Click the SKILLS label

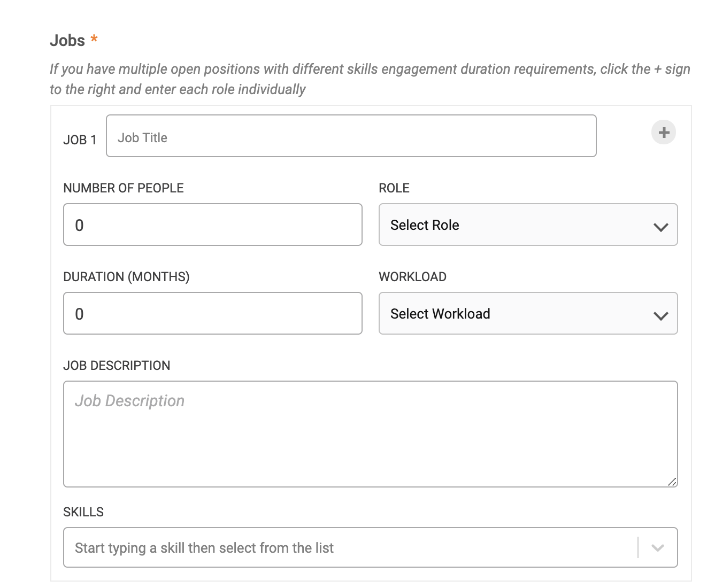[x=83, y=512]
